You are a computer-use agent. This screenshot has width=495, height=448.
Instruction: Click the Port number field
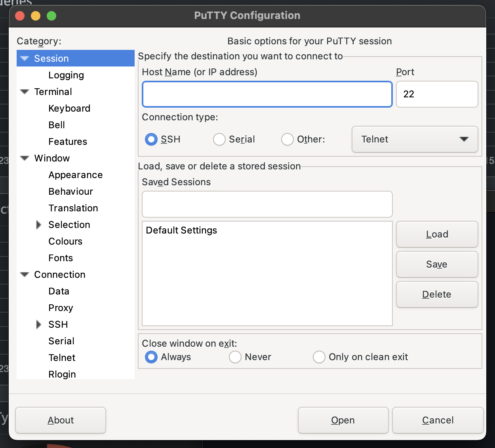[x=437, y=94]
